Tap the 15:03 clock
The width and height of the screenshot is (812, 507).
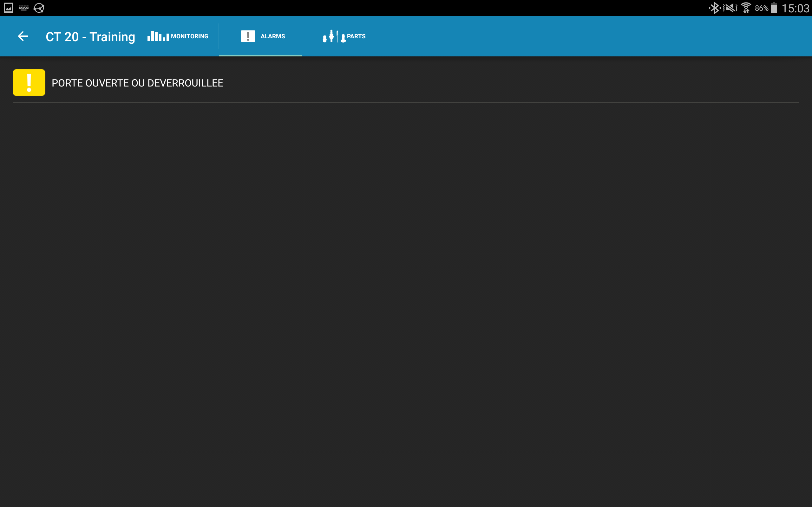(x=795, y=8)
